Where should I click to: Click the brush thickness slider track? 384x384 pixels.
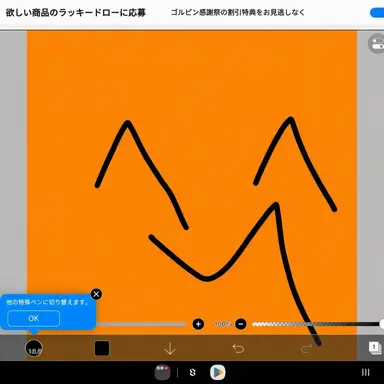tap(141, 324)
